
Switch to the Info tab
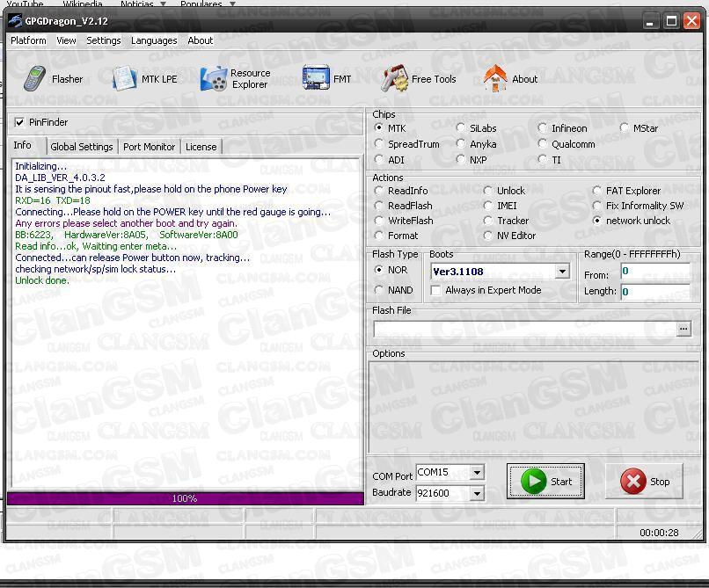click(x=22, y=145)
